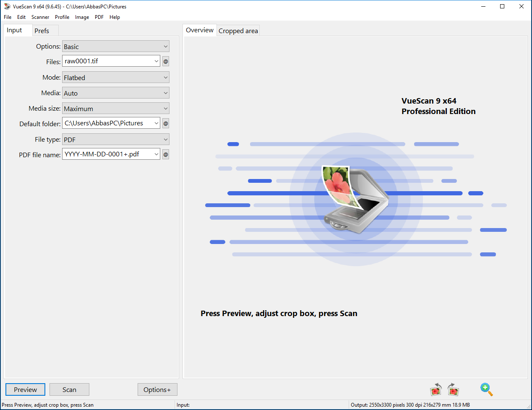This screenshot has height=410, width=532.
Task: Click the @ button beside Files field
Action: [x=166, y=61]
